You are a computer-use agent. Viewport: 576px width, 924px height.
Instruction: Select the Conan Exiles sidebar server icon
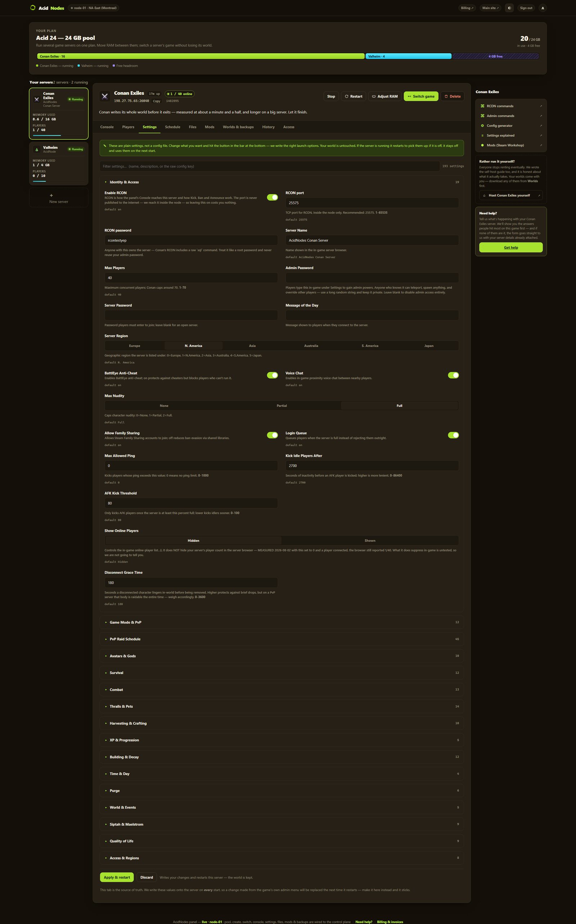[37, 99]
